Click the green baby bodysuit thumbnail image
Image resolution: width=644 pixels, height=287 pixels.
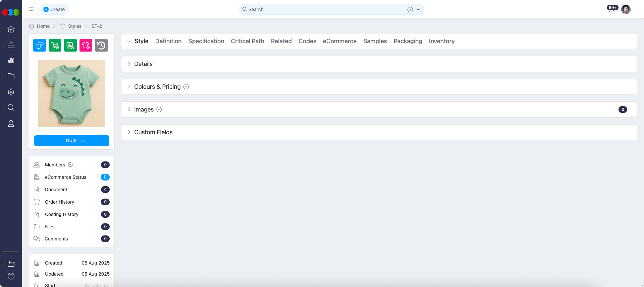coord(72,94)
